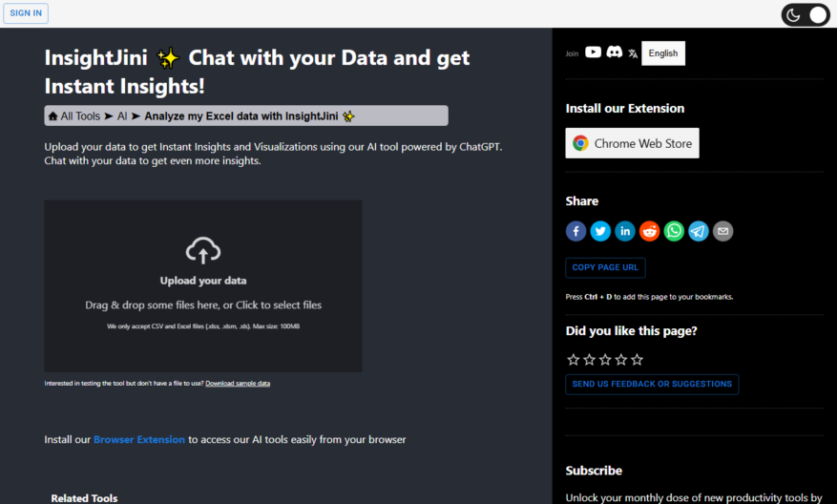Screen dimensions: 837x504
Task: Click the 'We only accept CSV' note
Action: point(203,326)
